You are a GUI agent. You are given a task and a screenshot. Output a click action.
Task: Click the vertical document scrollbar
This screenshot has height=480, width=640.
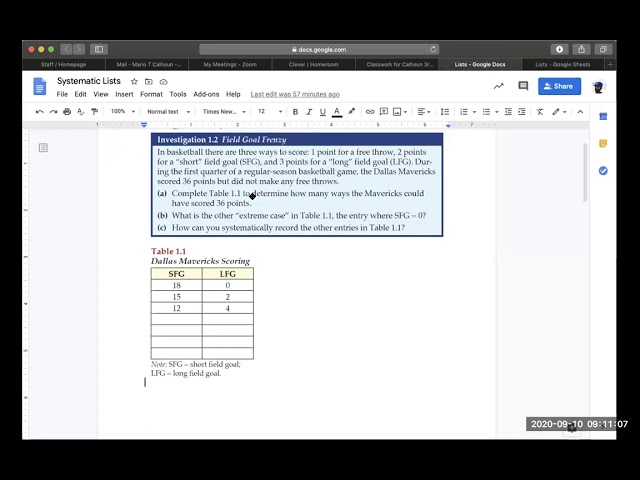point(585,172)
